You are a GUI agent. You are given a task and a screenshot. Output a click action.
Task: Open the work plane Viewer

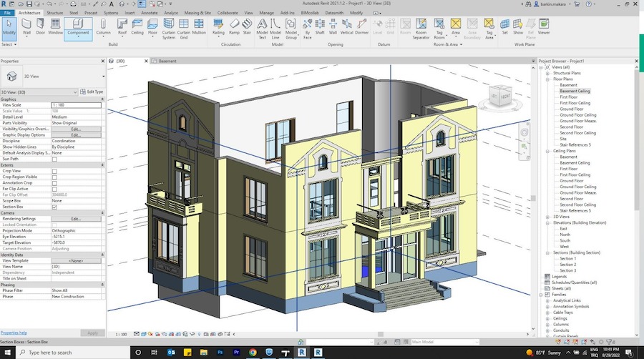pos(544,27)
